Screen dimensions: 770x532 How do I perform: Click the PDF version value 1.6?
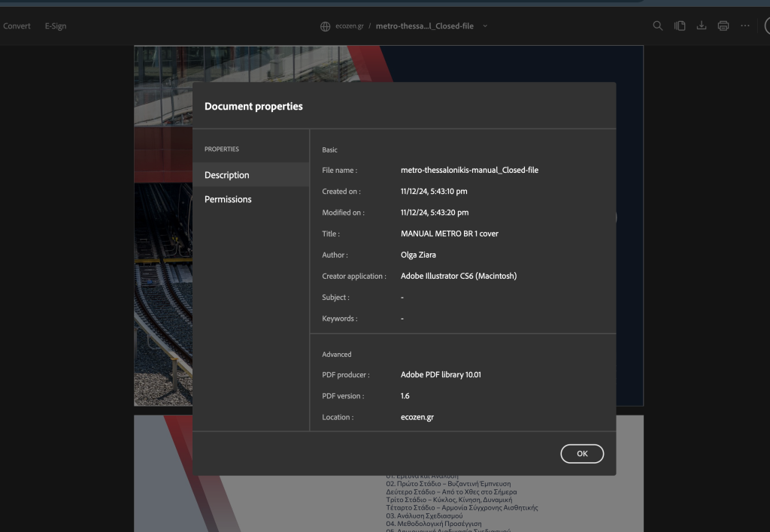405,395
